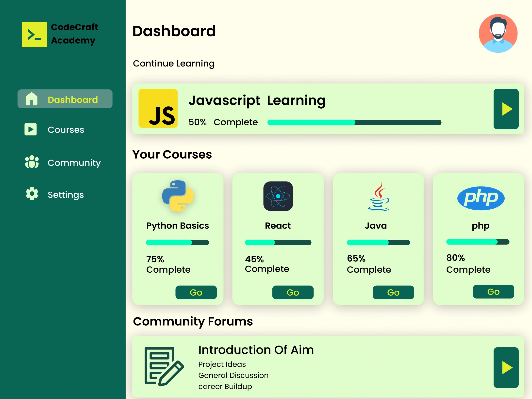Click the 75% Complete text
Image resolution: width=532 pixels, height=399 pixels.
tap(168, 265)
